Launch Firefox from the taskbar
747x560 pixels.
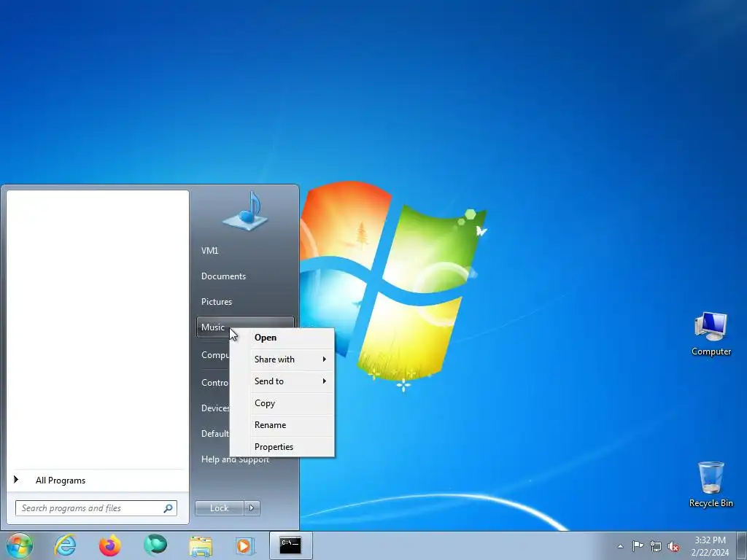coord(109,545)
